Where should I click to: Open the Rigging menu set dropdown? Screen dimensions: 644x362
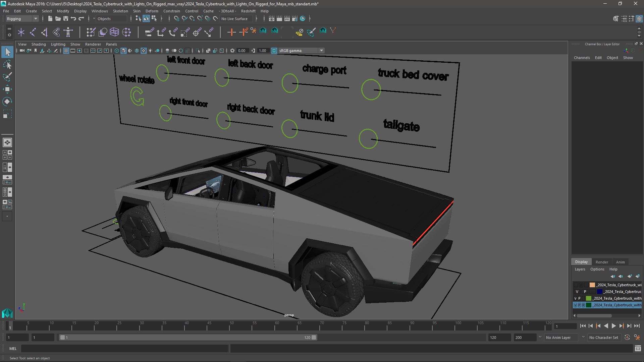22,19
